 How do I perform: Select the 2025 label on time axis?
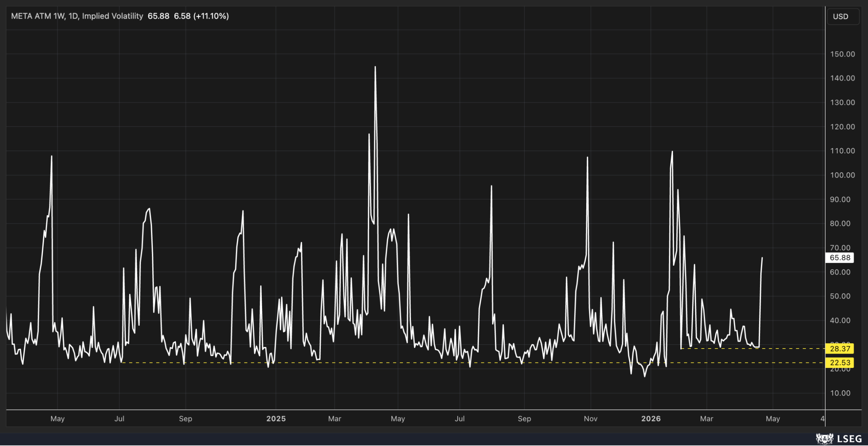point(276,419)
